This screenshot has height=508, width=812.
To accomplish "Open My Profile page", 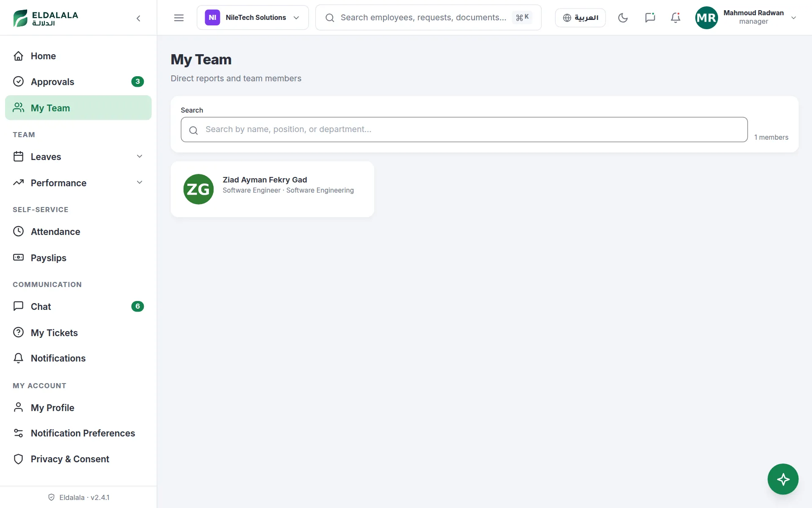I will (78, 408).
